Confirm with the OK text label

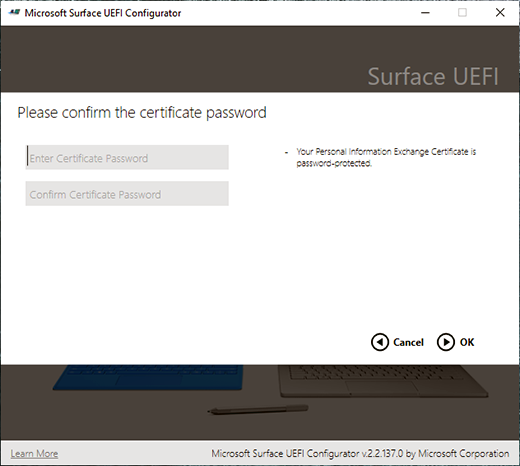[467, 342]
